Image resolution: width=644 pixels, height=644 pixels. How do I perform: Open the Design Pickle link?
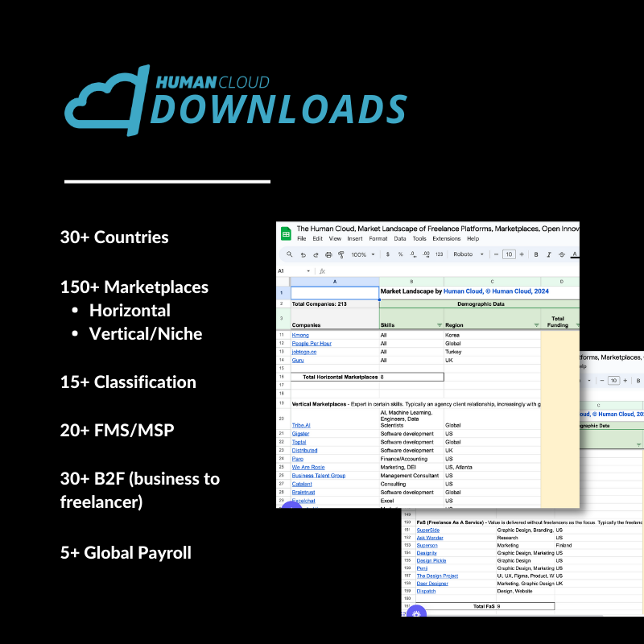(x=431, y=560)
